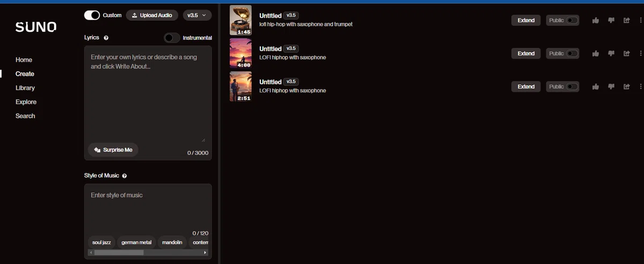Add the german metal style tag
The height and width of the screenshot is (264, 644).
coord(136,243)
